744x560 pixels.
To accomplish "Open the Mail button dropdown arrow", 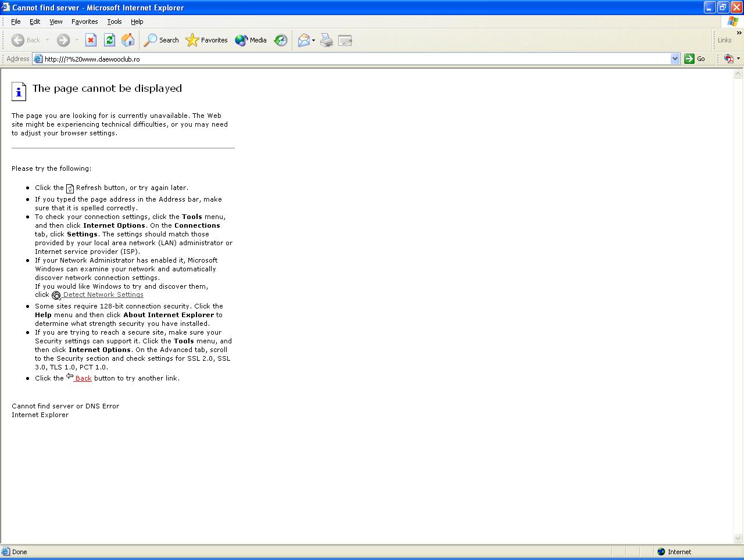I will tap(313, 41).
